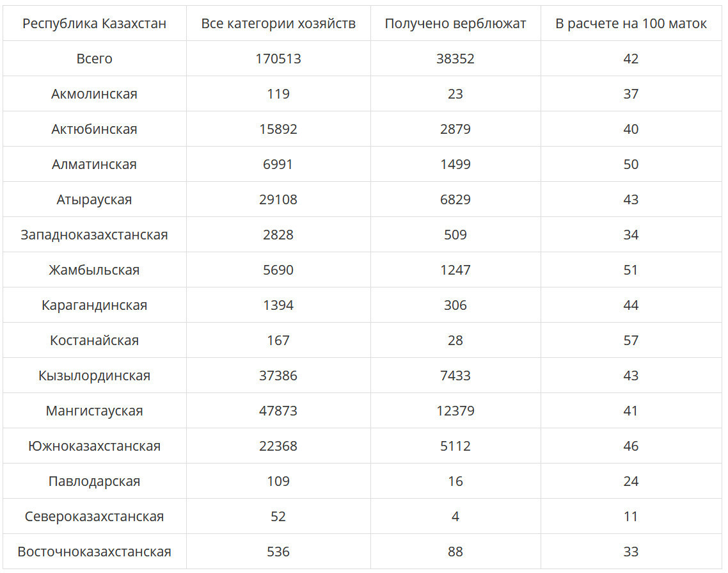Select the 'Павлодарская' region cell

point(94,481)
